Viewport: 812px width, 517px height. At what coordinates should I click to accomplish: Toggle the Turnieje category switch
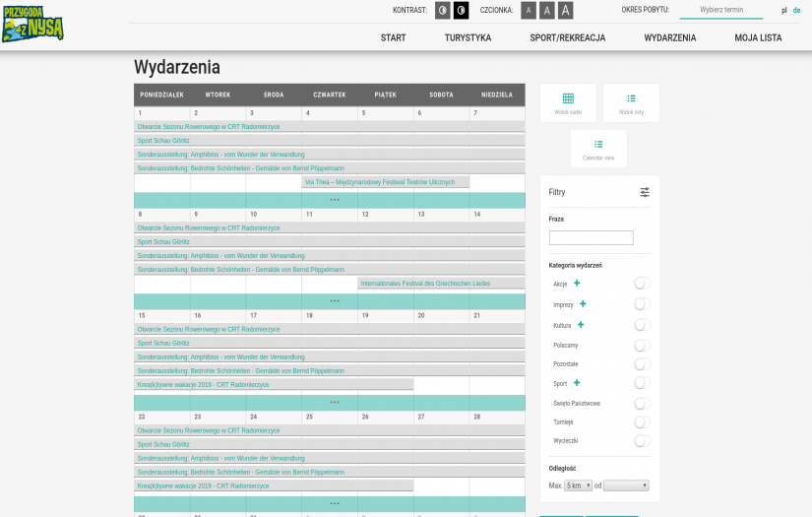point(642,422)
